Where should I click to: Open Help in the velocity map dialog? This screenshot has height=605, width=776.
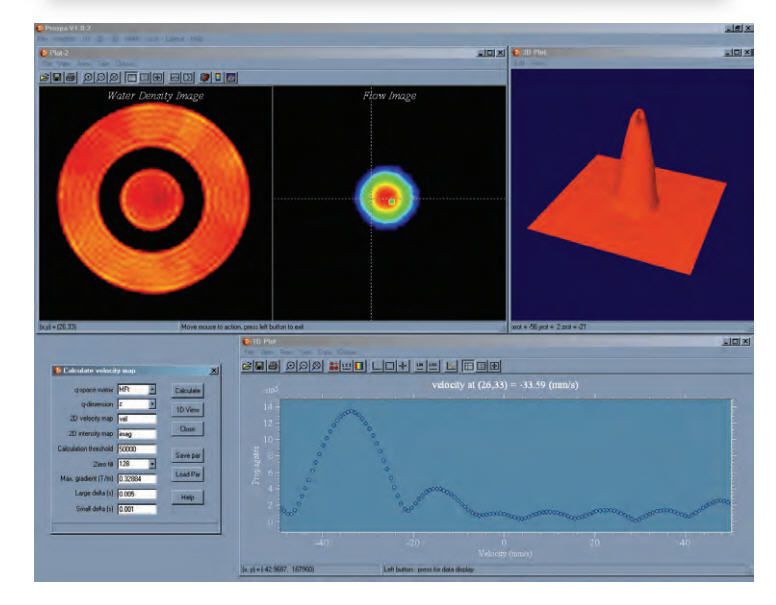point(188,497)
